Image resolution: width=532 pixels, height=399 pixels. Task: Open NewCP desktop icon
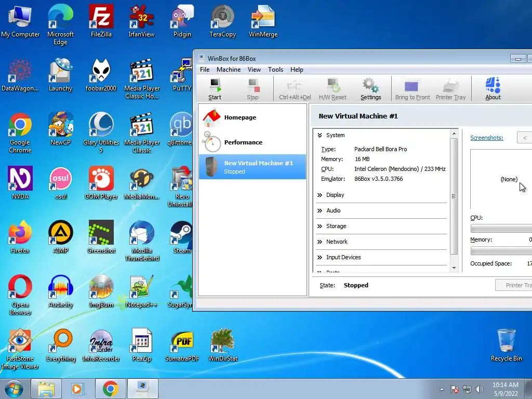(61, 129)
